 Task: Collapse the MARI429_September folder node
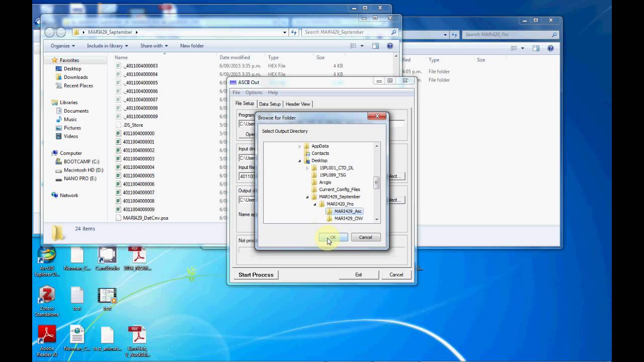coord(307,197)
